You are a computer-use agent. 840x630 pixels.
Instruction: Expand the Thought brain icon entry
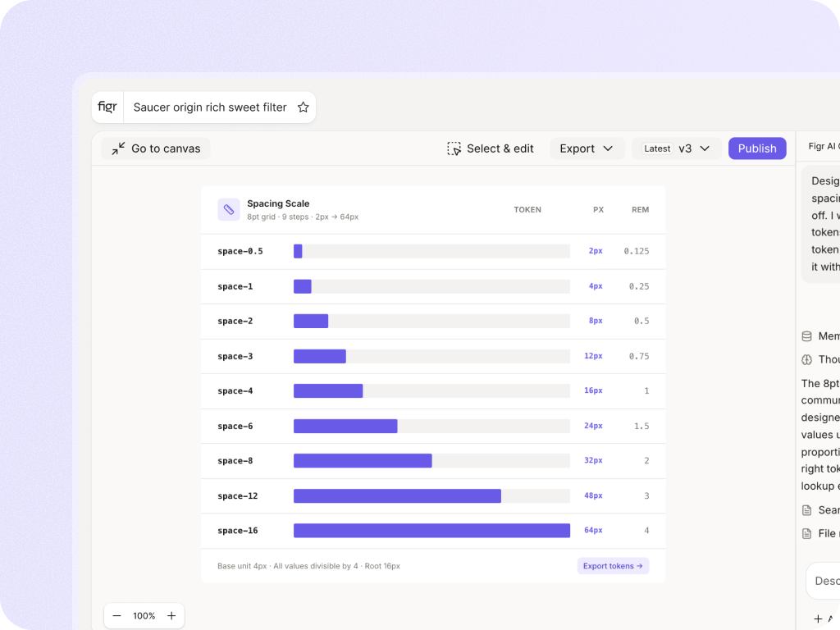(x=807, y=359)
